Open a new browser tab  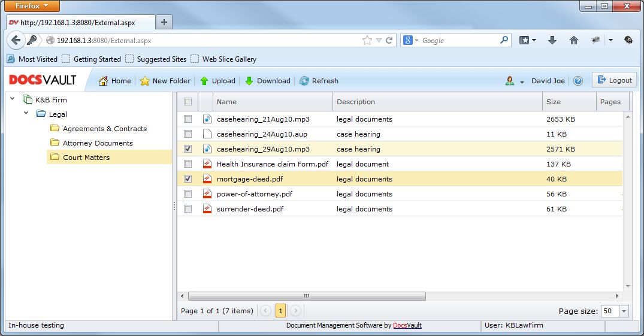(x=164, y=22)
